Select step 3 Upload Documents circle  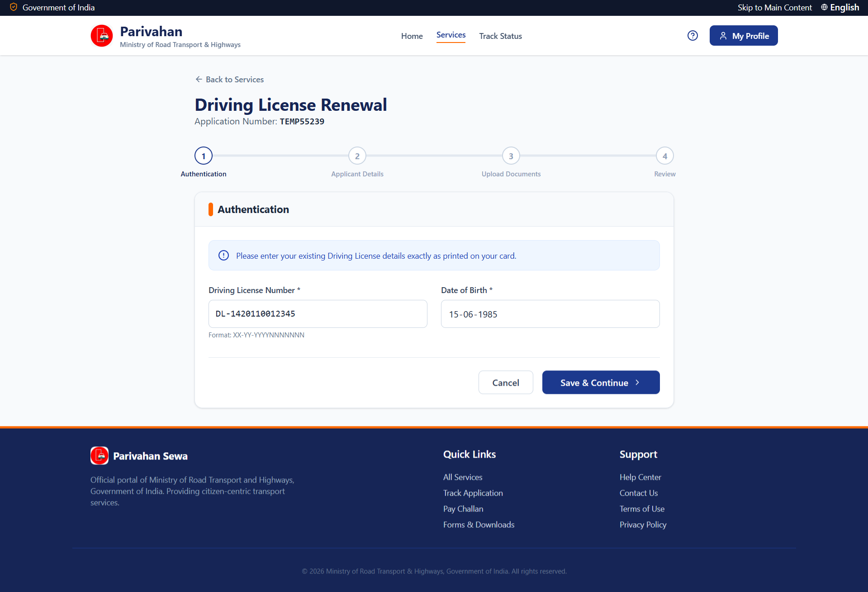click(x=511, y=156)
